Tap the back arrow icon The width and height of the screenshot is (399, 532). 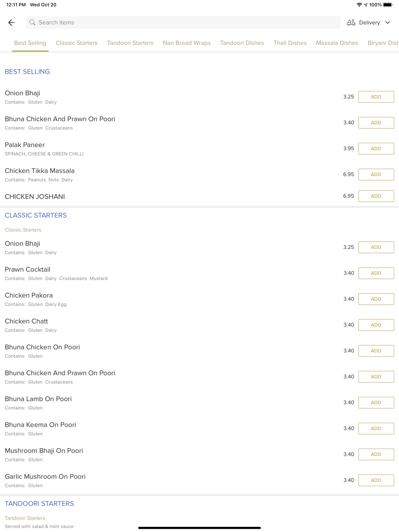click(12, 23)
